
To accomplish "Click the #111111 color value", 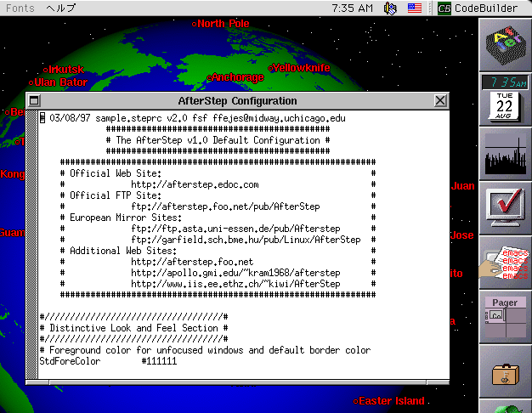I will click(159, 361).
